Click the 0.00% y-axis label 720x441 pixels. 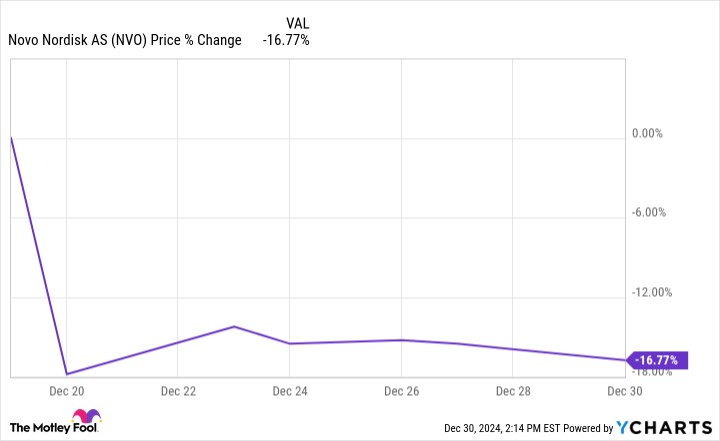pos(650,133)
